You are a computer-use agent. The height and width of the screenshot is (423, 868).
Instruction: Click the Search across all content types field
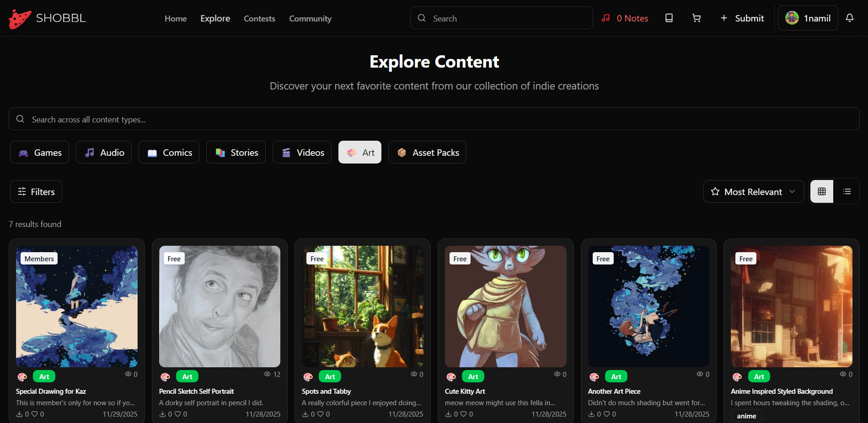[x=434, y=119]
